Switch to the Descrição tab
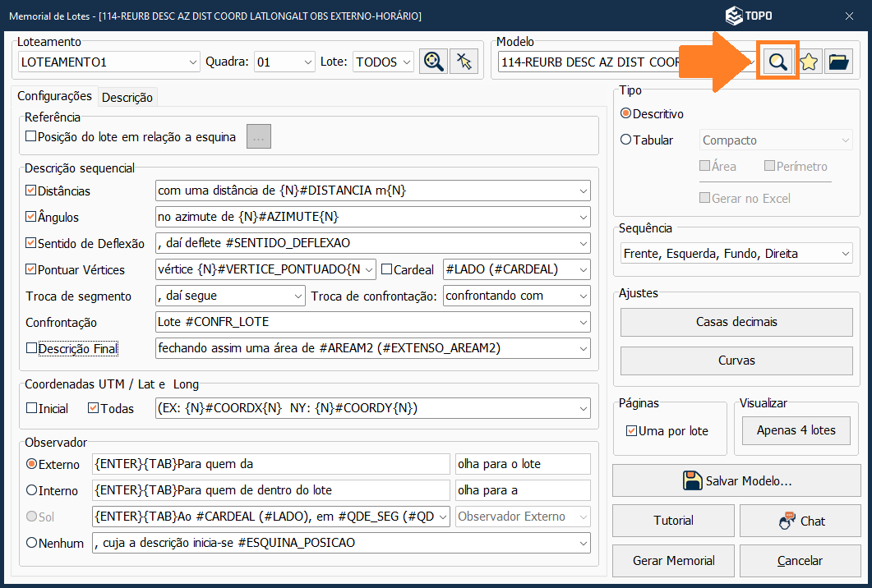The image size is (872, 588). tap(127, 97)
